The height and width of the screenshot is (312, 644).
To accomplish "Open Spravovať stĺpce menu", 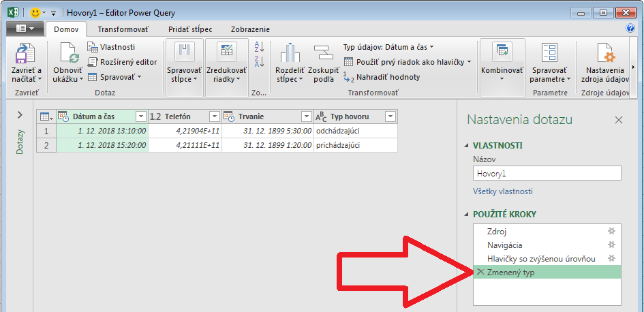I will tap(183, 67).
